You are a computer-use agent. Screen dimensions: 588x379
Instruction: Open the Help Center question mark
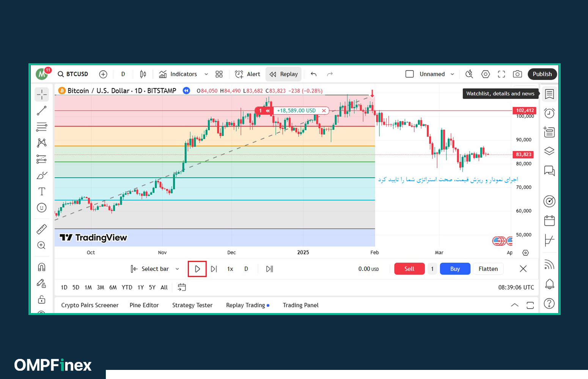coord(549,304)
